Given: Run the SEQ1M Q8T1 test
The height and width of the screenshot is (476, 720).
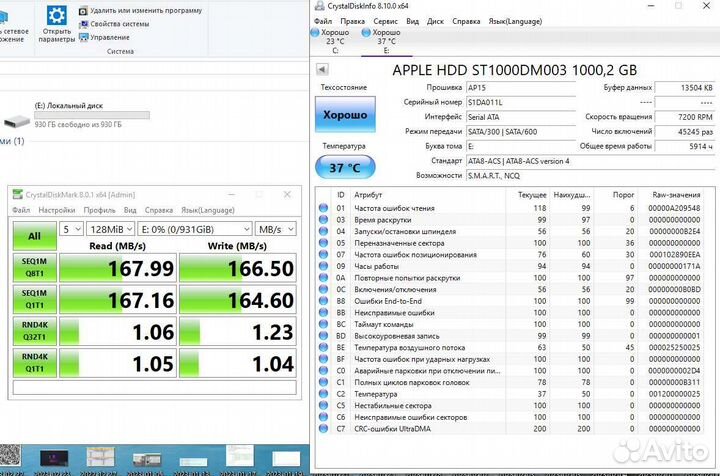Looking at the screenshot, I should click(x=35, y=268).
